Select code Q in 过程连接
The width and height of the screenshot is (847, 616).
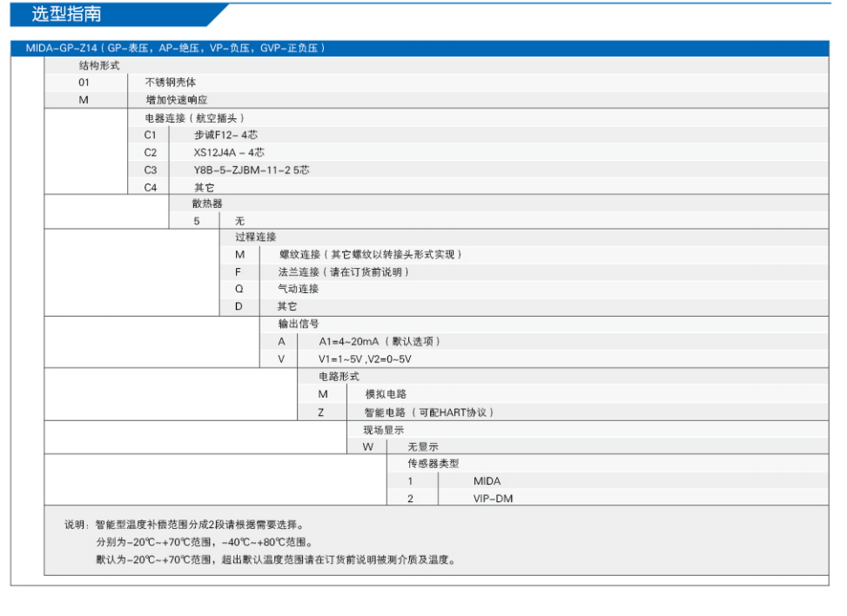[x=239, y=289]
